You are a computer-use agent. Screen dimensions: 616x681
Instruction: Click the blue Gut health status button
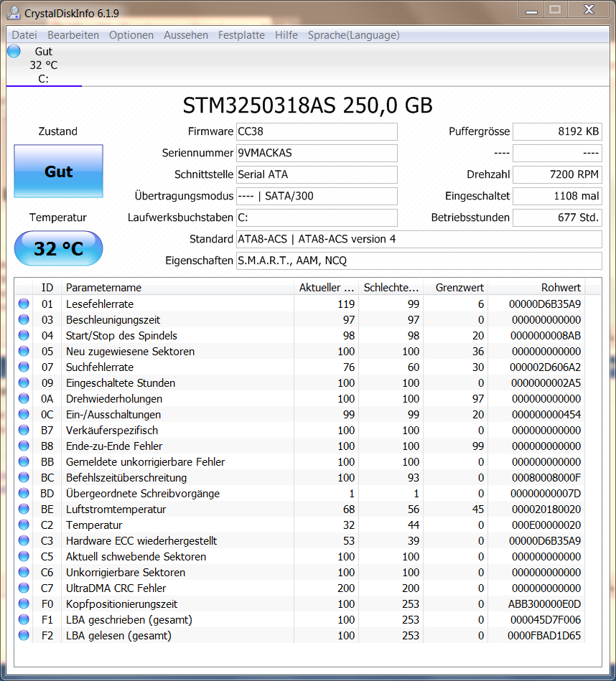(58, 171)
